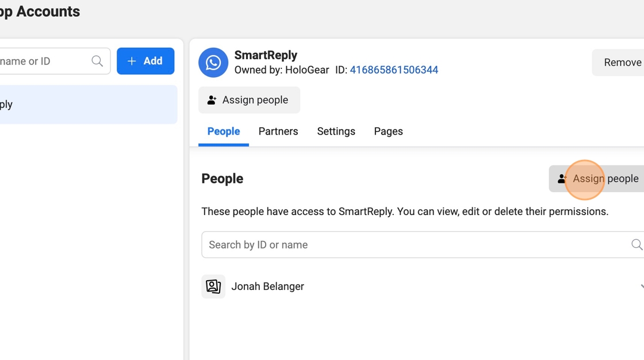Click the People section heading

coord(222,179)
